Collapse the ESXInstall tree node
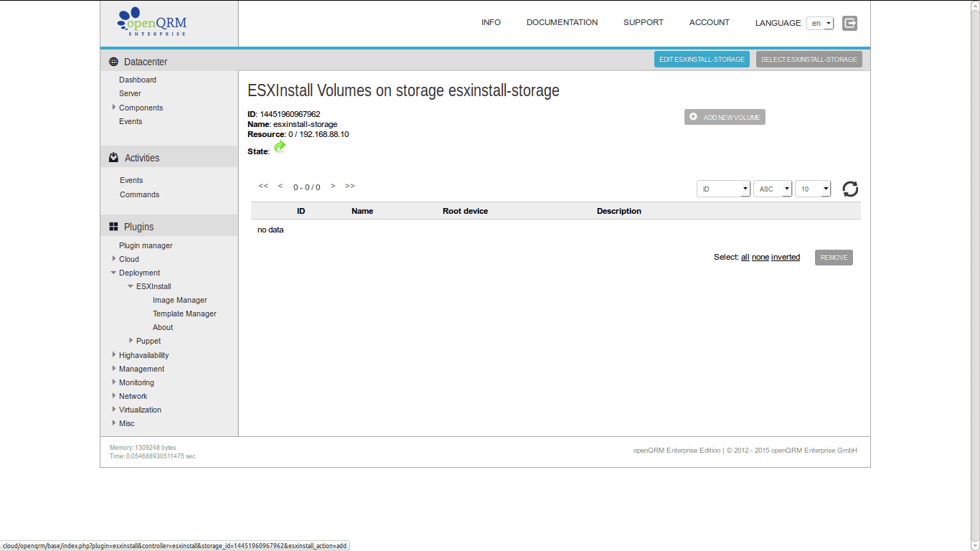The image size is (980, 551). 131,286
